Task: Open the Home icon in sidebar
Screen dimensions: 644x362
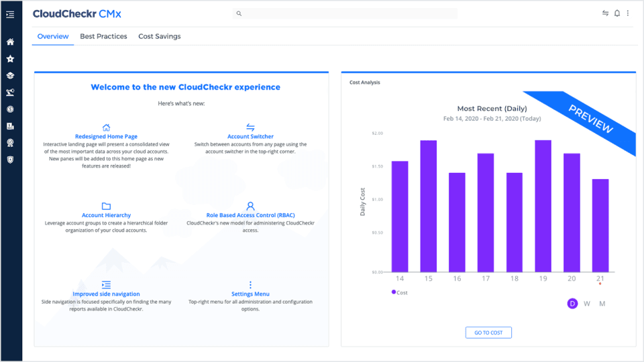Action: [x=10, y=42]
